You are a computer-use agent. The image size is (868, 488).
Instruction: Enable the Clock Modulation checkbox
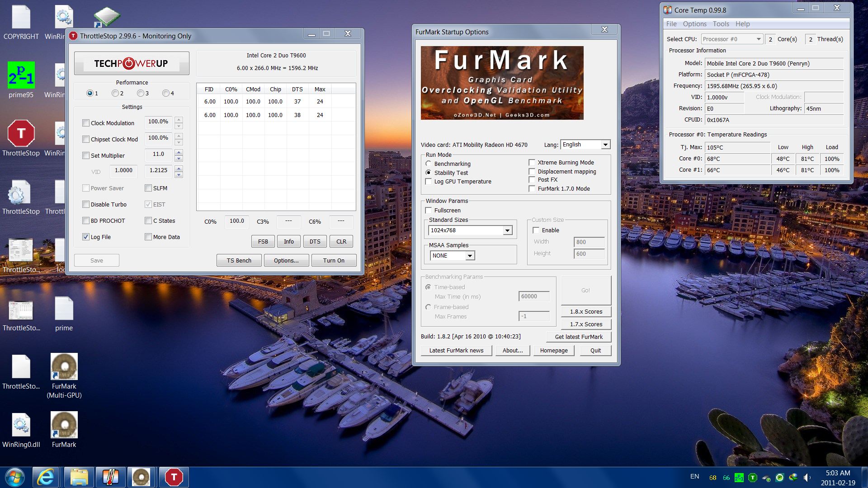click(86, 123)
